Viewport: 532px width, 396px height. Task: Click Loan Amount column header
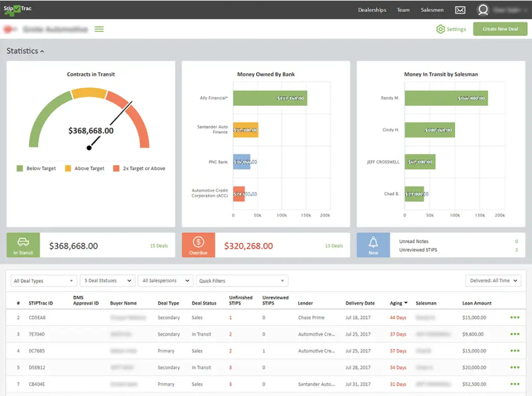coord(477,303)
